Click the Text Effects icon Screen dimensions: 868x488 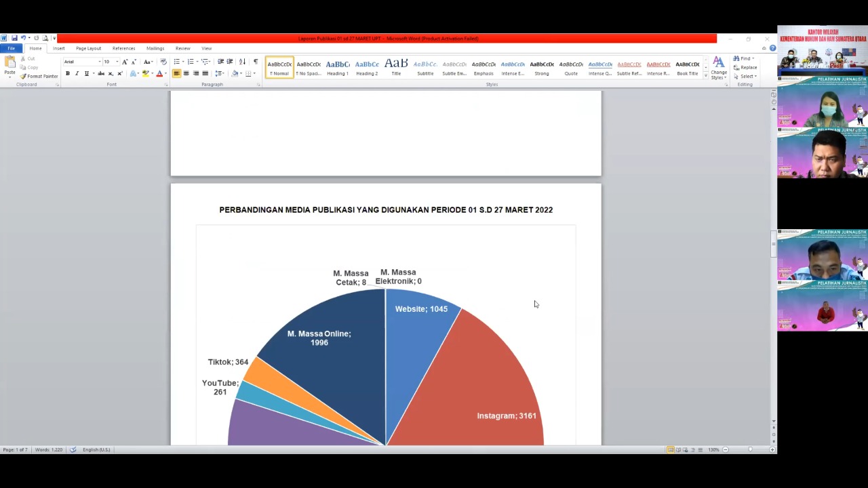click(133, 73)
